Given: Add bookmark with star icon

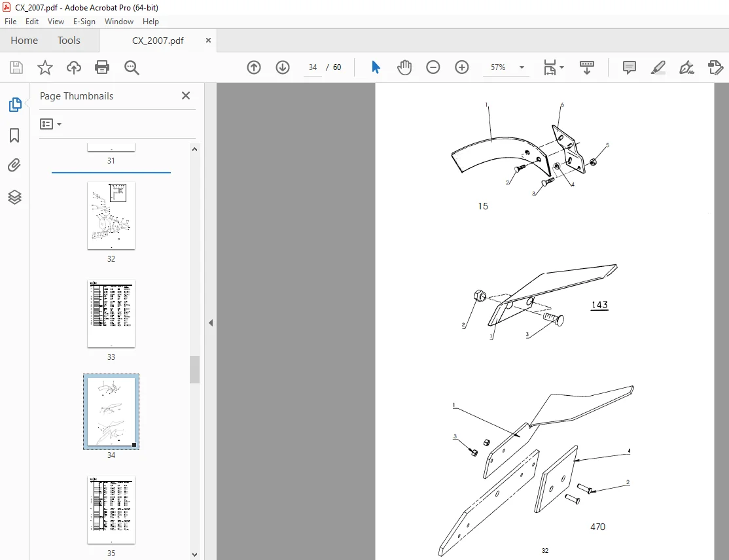Looking at the screenshot, I should 45,67.
